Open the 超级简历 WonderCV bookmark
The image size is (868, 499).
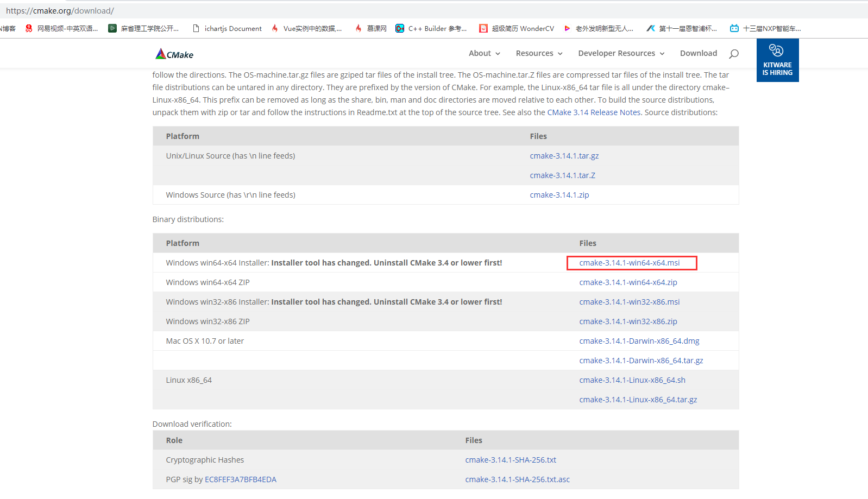[x=517, y=28]
